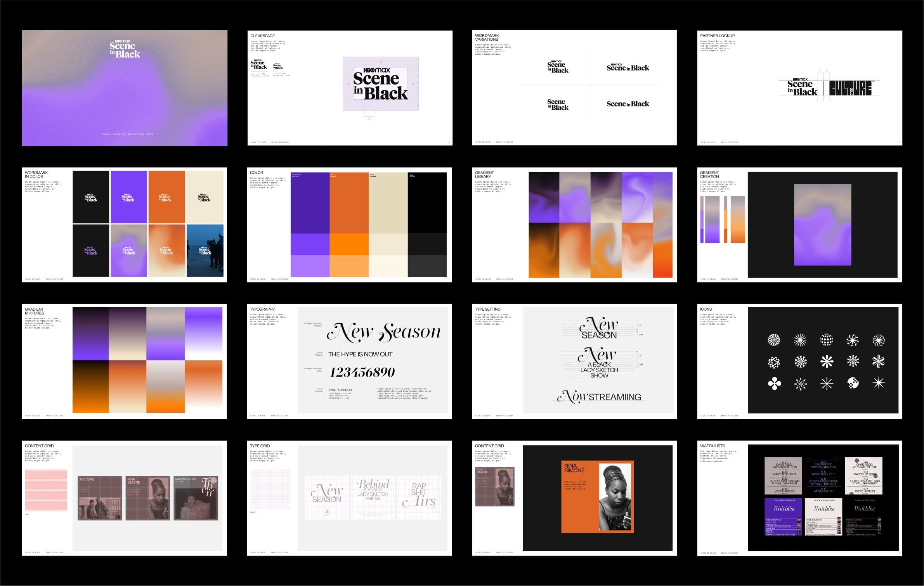
Task: Click the sharp eight-point sparkle star icon
Action: (x=878, y=383)
